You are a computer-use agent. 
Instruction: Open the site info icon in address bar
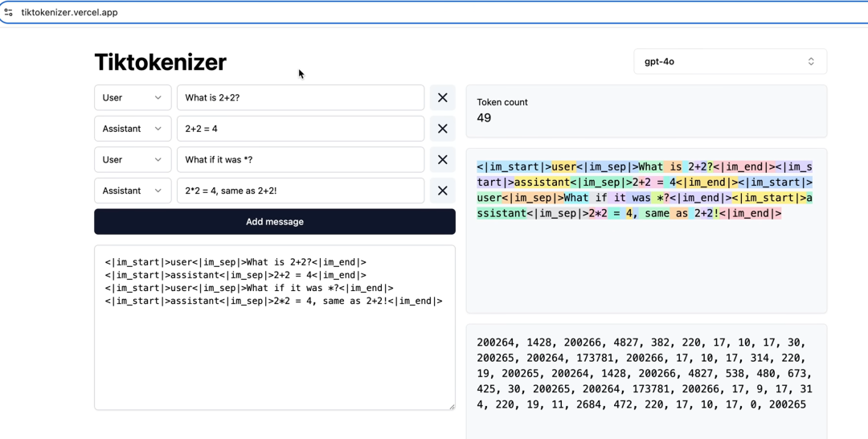tap(8, 12)
